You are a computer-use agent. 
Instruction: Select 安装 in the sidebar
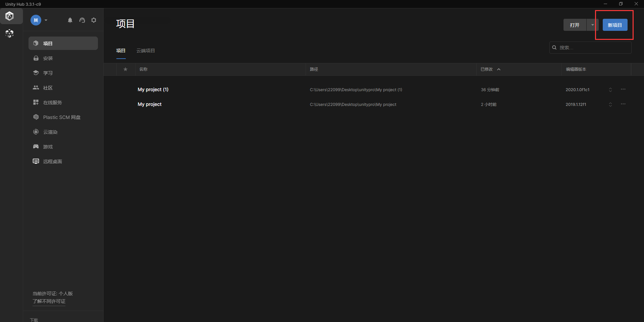coord(48,58)
